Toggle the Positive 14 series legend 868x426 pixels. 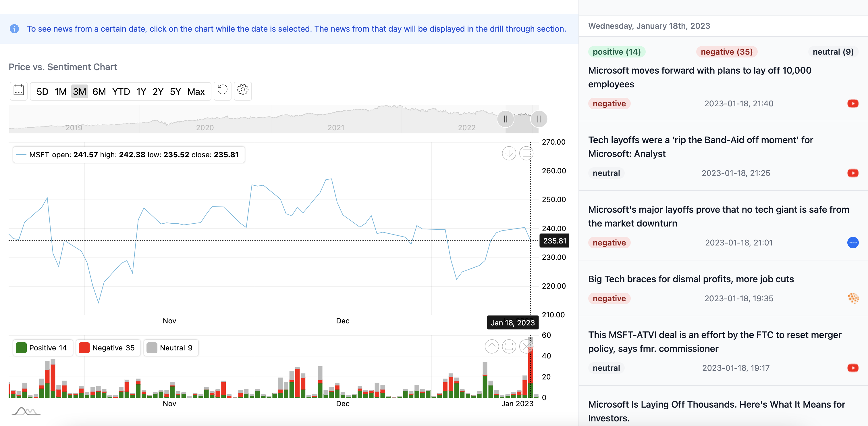[x=43, y=348]
